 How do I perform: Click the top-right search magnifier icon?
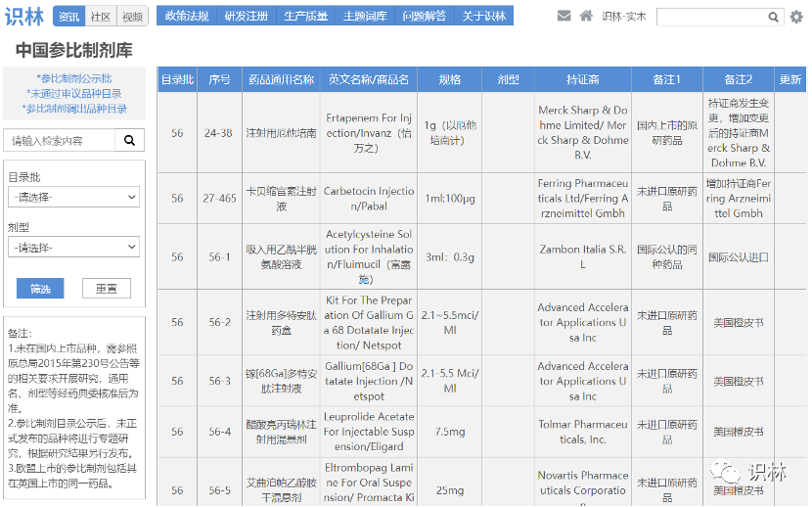[x=774, y=17]
